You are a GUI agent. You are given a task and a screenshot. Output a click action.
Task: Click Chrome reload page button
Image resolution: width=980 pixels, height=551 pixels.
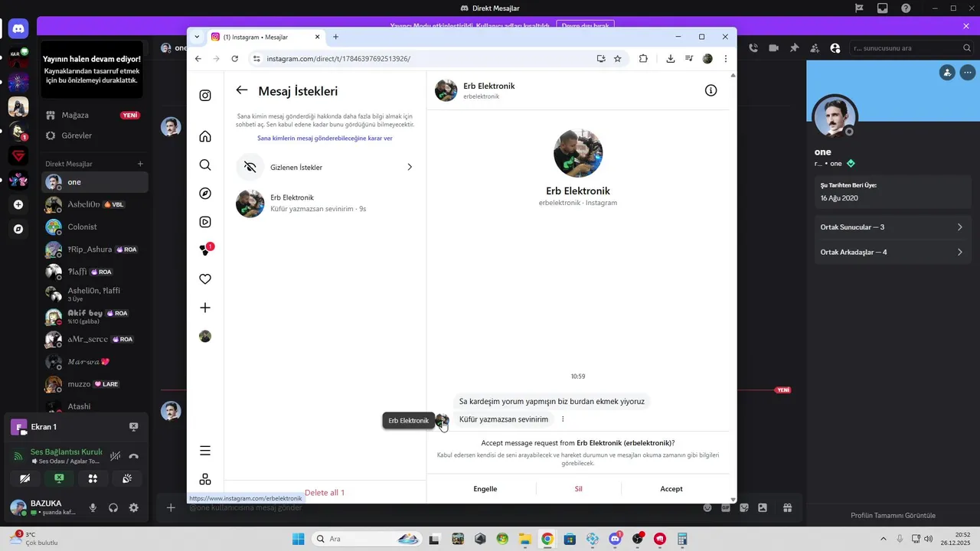234,58
